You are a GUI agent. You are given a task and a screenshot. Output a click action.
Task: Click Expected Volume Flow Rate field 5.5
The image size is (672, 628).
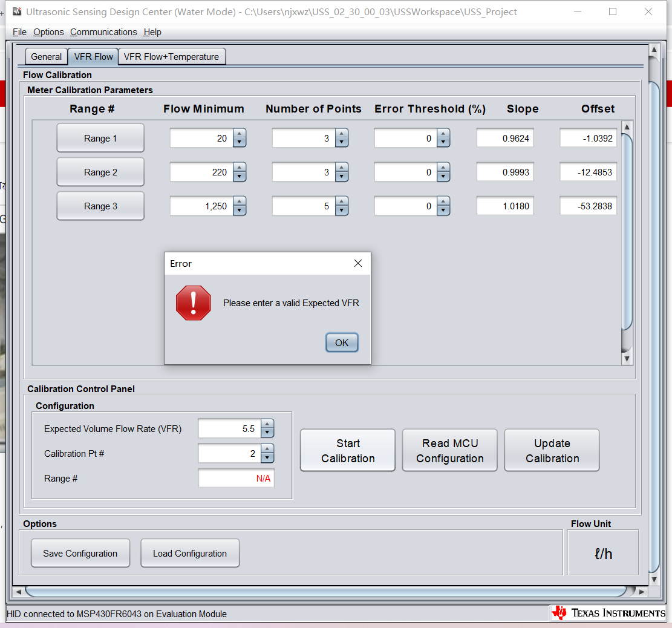[230, 428]
